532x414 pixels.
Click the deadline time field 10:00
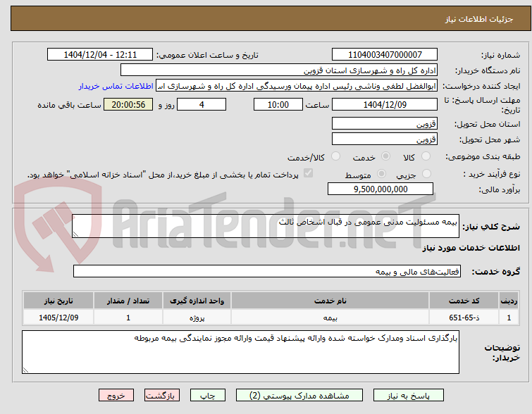tap(278, 104)
